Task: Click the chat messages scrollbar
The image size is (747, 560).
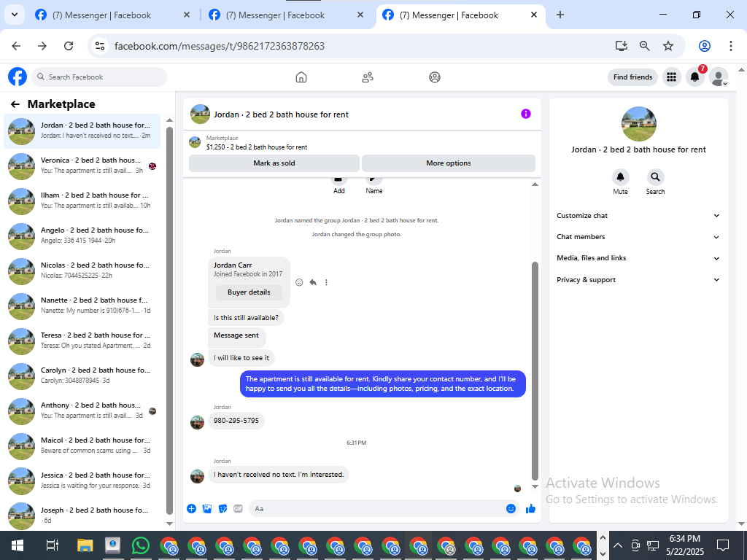Action: 535,370
